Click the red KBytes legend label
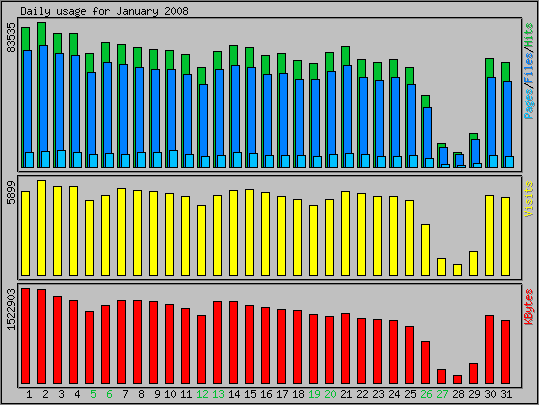 [x=529, y=307]
